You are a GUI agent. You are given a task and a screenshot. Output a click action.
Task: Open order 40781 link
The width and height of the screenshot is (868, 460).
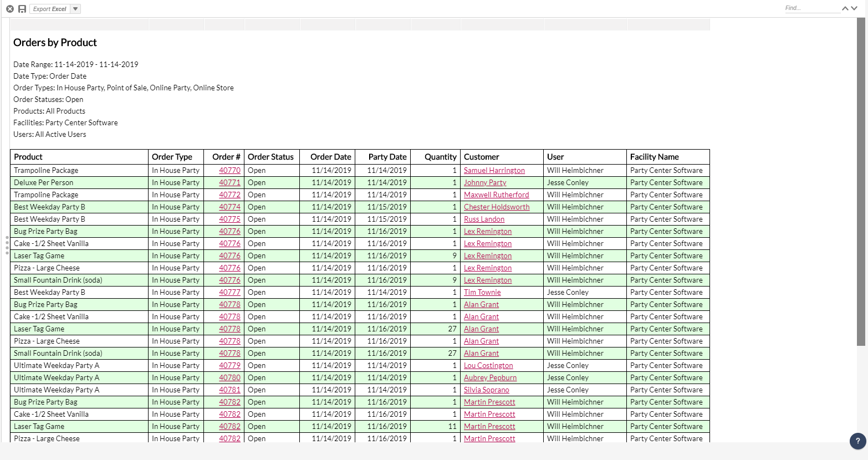(x=229, y=390)
